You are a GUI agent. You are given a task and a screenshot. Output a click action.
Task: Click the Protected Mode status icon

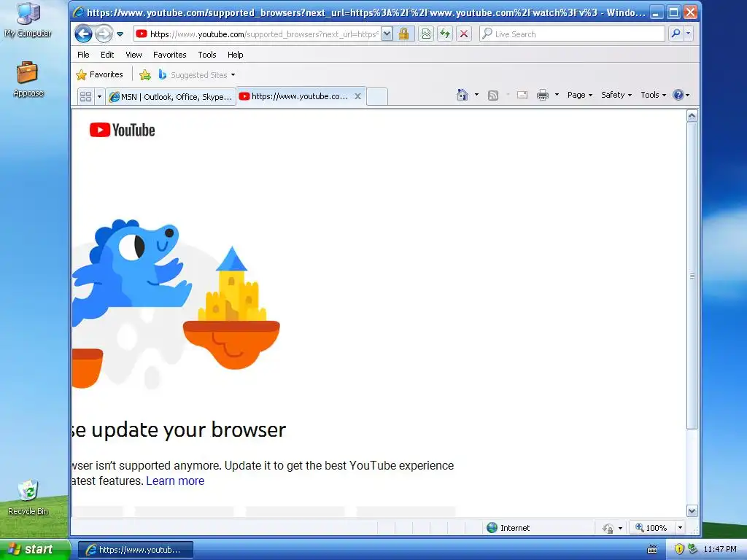click(x=608, y=528)
